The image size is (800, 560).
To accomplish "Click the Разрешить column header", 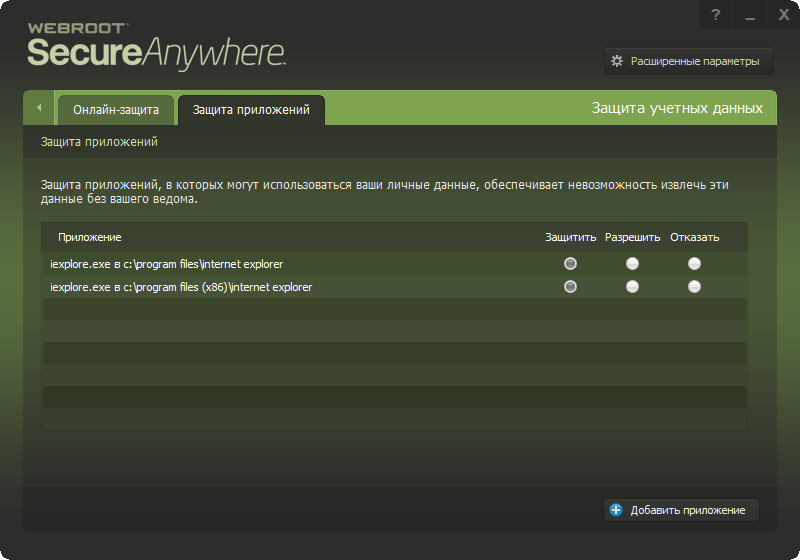I will 632,237.
